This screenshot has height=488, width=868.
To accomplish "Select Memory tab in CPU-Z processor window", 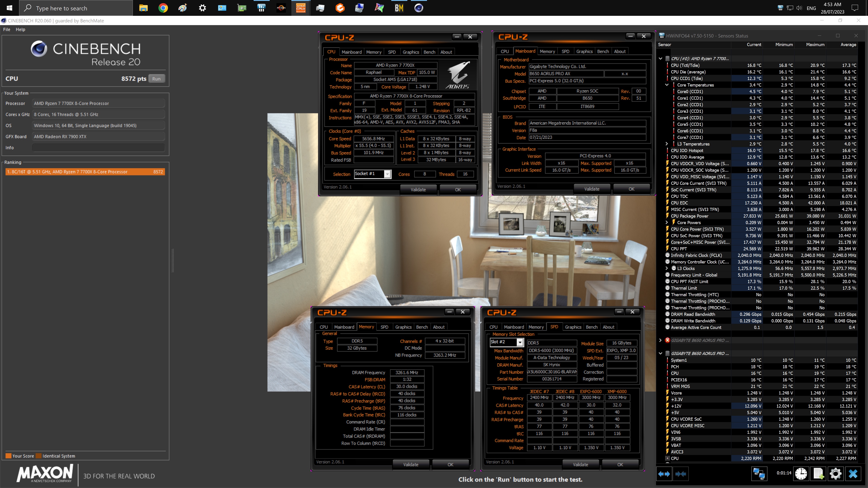I will point(374,52).
